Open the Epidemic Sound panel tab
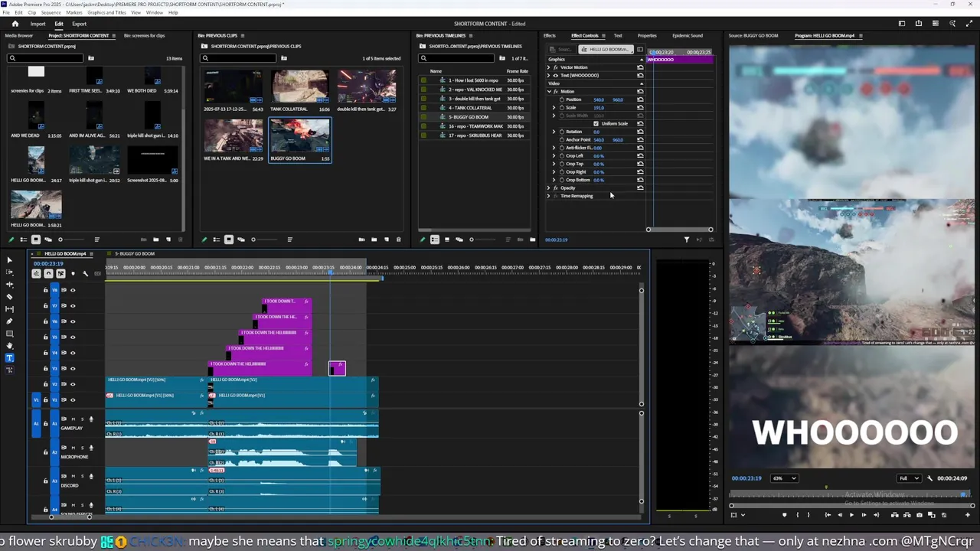This screenshot has width=980, height=551. coord(688,35)
